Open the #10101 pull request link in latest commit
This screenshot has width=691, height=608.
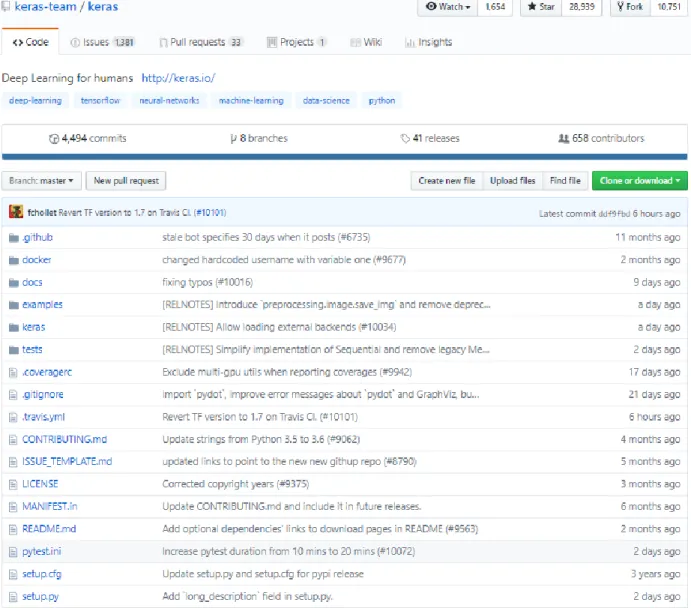pos(210,213)
